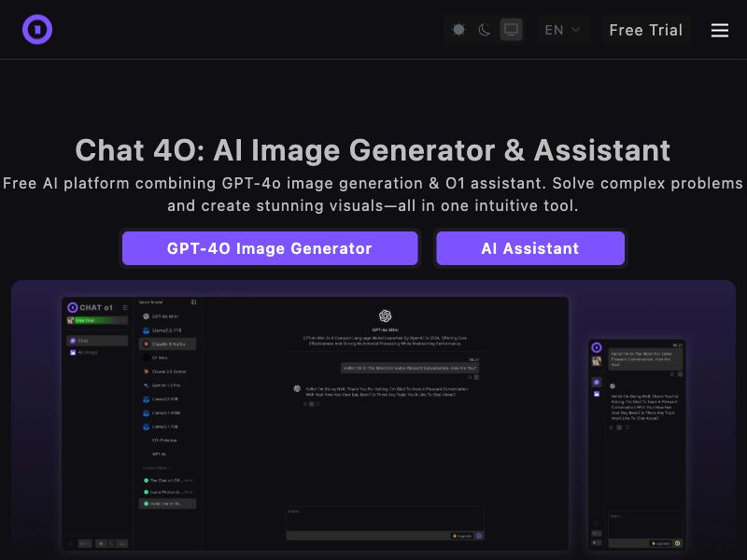This screenshot has width=747, height=560.
Task: Open the hamburger navigation menu
Action: [719, 29]
